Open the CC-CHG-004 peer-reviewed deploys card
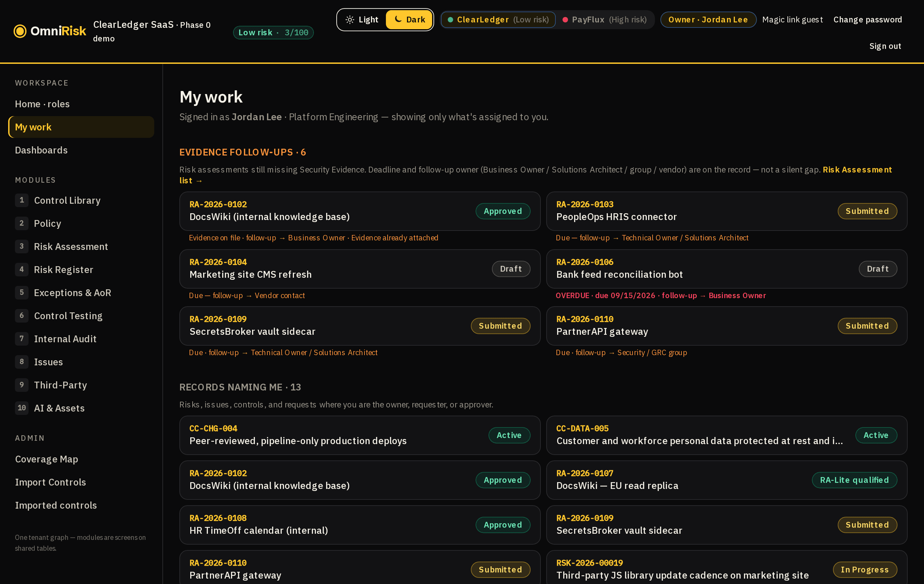The image size is (924, 584). [360, 435]
